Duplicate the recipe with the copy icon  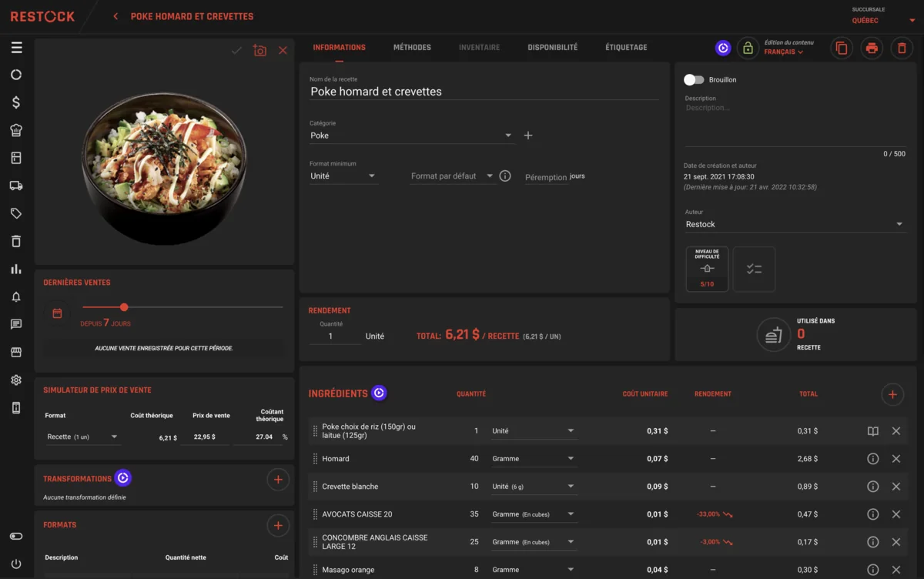click(x=842, y=48)
